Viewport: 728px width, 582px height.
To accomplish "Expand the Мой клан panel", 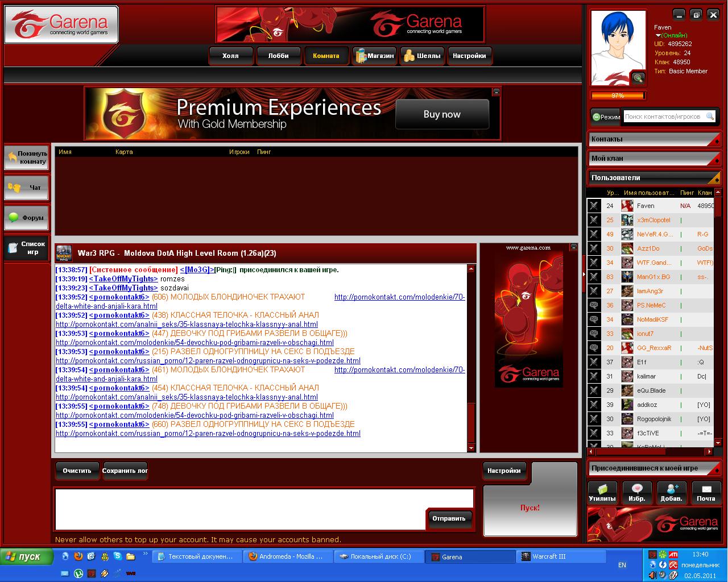I will click(654, 159).
